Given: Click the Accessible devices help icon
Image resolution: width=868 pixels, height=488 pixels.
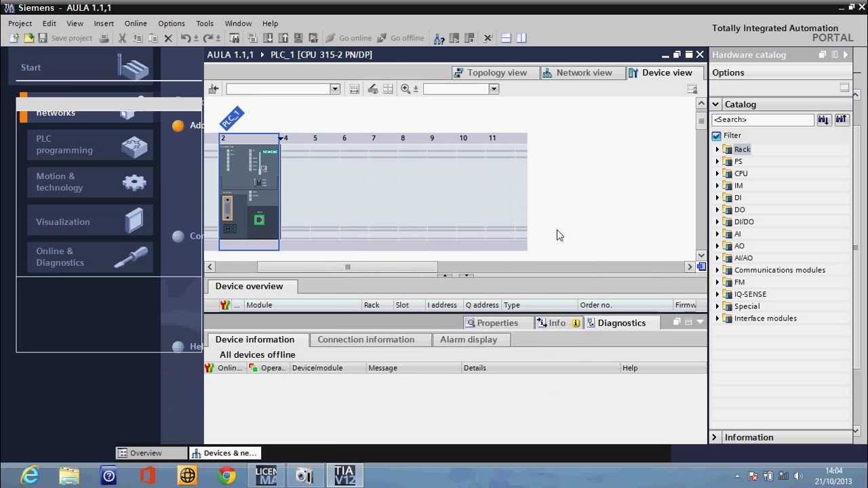Looking at the screenshot, I should [x=439, y=38].
